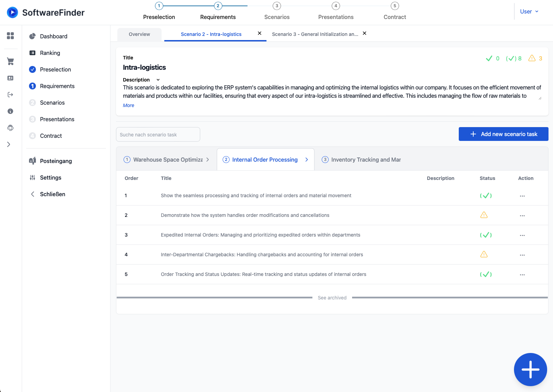
Task: Click the More link under description
Action: click(x=128, y=105)
